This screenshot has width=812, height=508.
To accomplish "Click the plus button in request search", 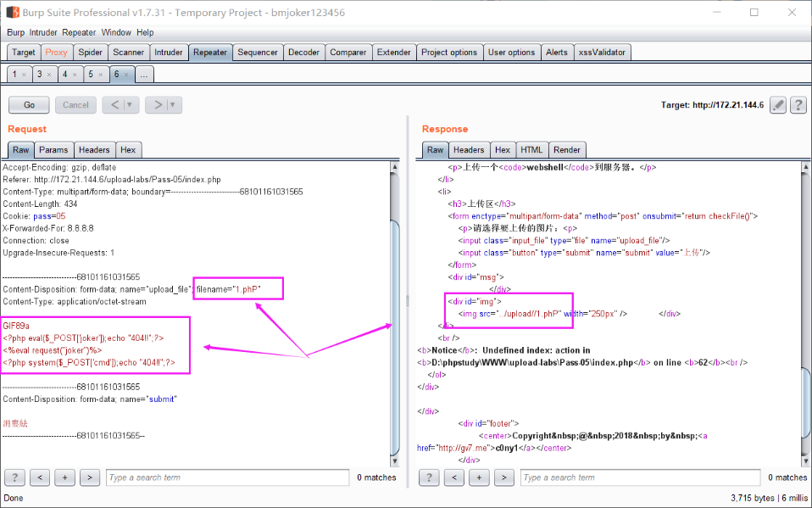I will (64, 477).
